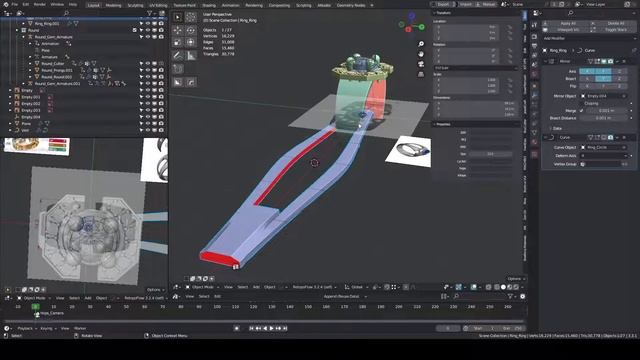
Task: Open the timeline Playback menu
Action: tap(26, 329)
